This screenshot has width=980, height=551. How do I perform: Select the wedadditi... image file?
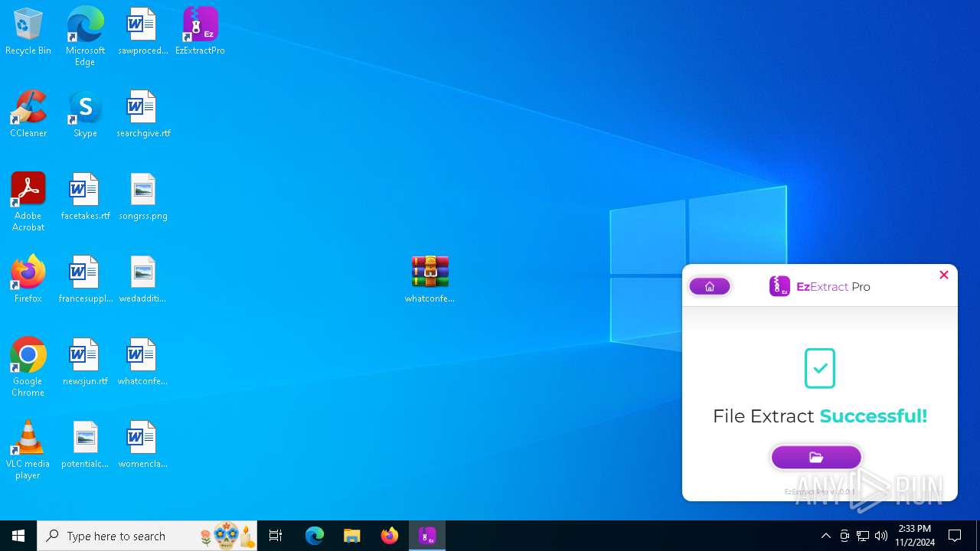pyautogui.click(x=143, y=280)
